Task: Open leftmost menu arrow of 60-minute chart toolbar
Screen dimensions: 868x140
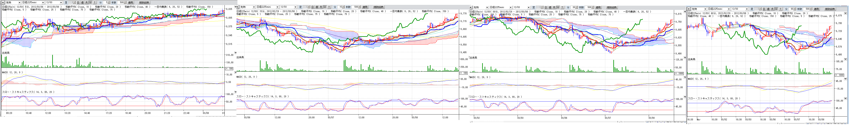Action: [x=689, y=9]
